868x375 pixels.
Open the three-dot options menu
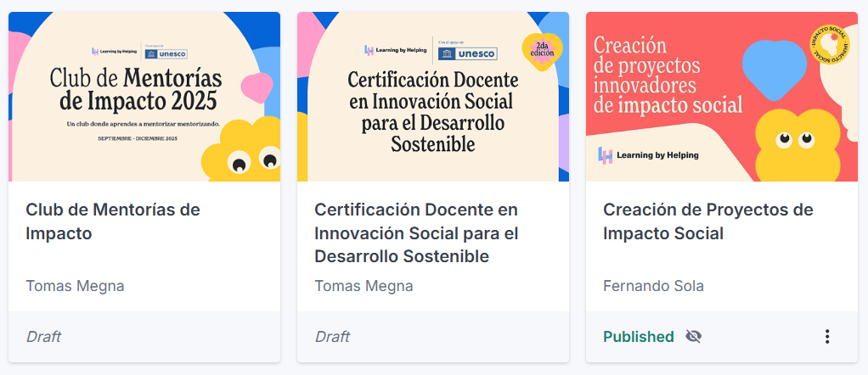pos(827,337)
